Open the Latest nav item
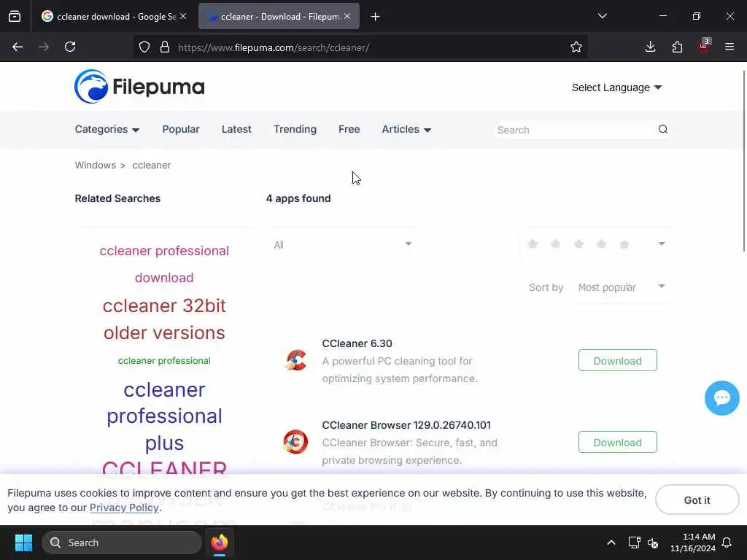Image resolution: width=747 pixels, height=560 pixels. (x=236, y=130)
